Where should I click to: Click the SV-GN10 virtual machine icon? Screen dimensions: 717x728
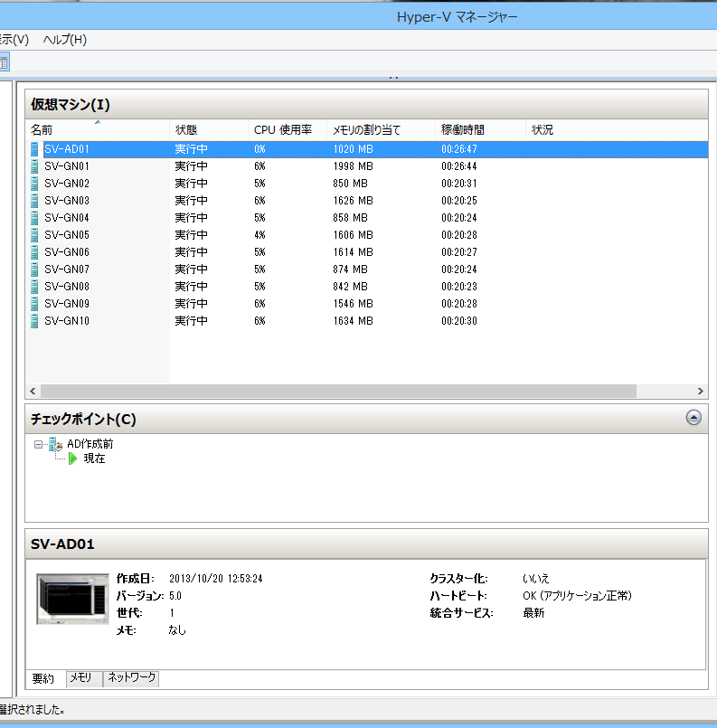[x=34, y=321]
